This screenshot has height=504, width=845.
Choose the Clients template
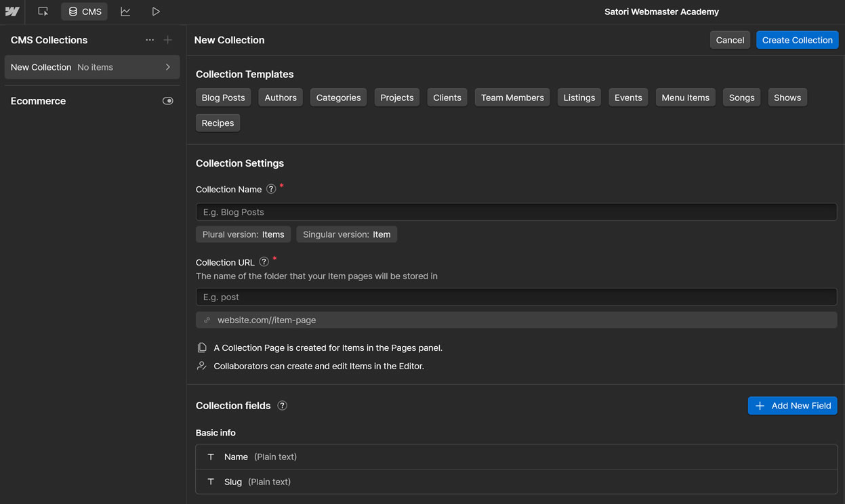[447, 98]
